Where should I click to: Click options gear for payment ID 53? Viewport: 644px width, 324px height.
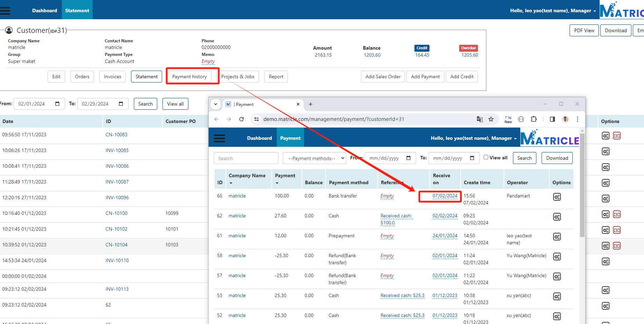(x=557, y=296)
